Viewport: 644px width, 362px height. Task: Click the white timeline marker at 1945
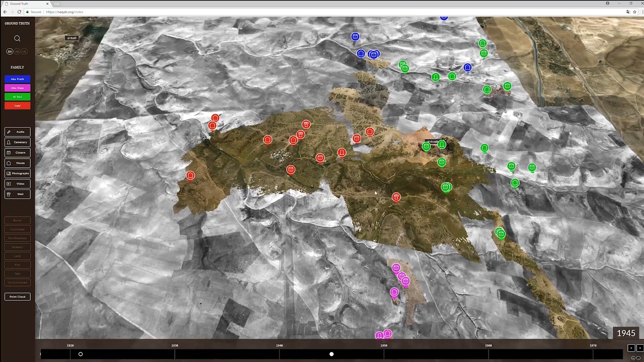(331, 354)
